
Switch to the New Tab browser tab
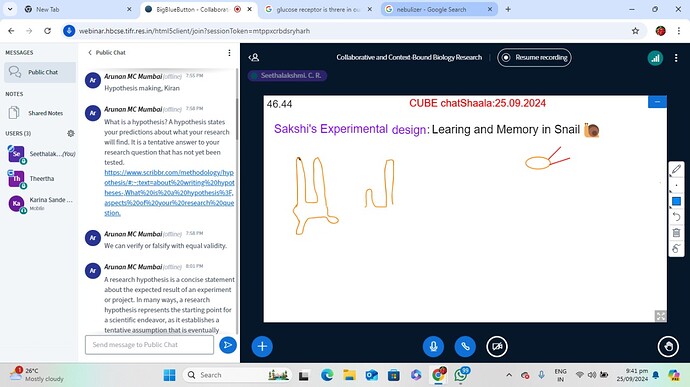pyautogui.click(x=78, y=9)
